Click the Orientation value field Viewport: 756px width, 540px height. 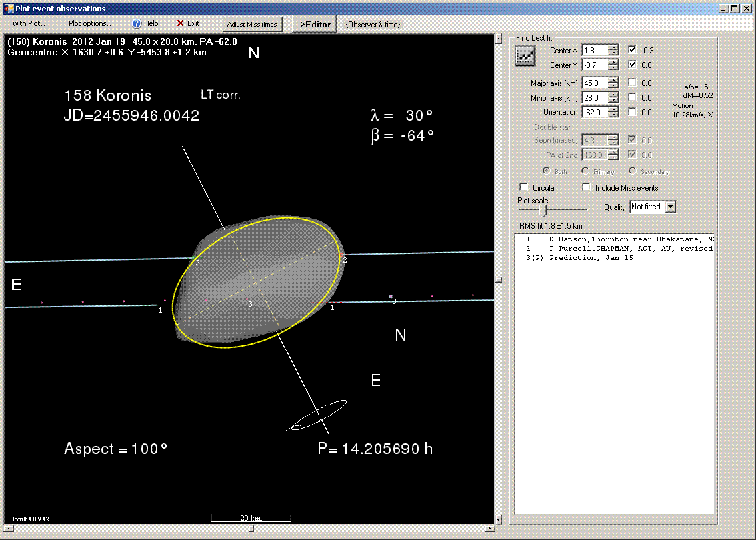tap(595, 112)
